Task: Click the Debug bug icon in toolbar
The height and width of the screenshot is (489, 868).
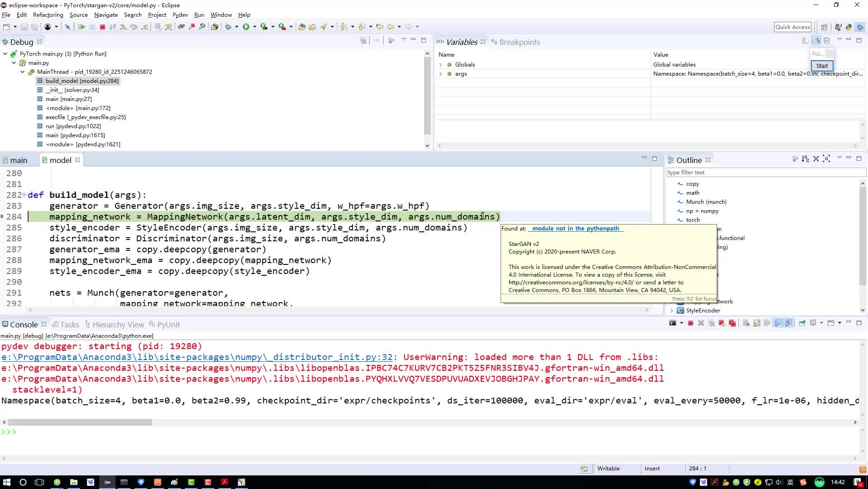Action: point(228,27)
